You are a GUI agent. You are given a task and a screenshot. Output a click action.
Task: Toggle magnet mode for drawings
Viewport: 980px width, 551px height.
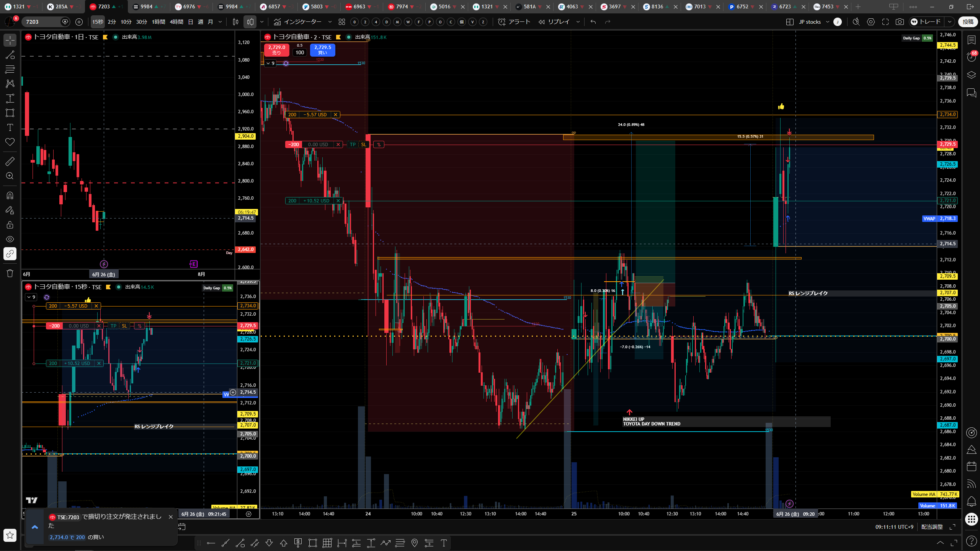click(10, 195)
